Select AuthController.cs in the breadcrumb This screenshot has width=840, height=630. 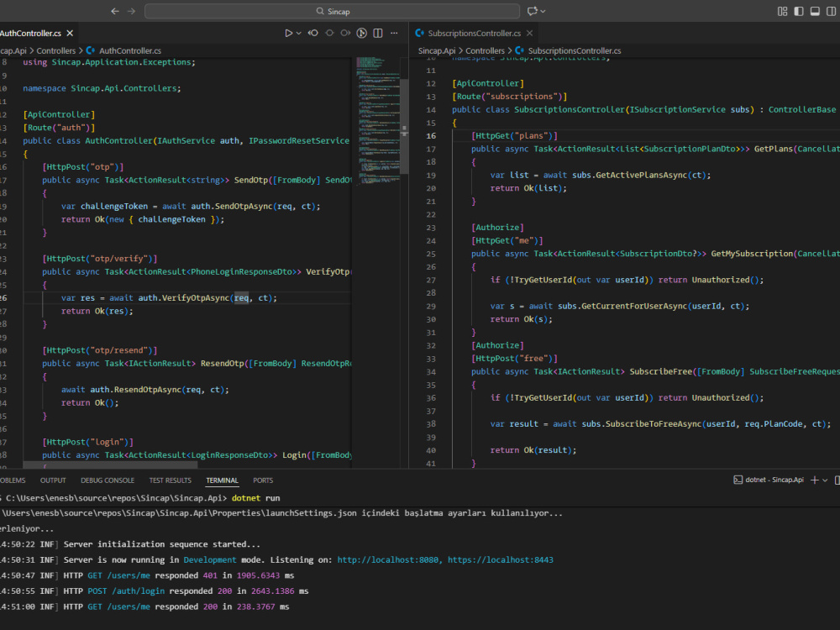click(x=129, y=51)
